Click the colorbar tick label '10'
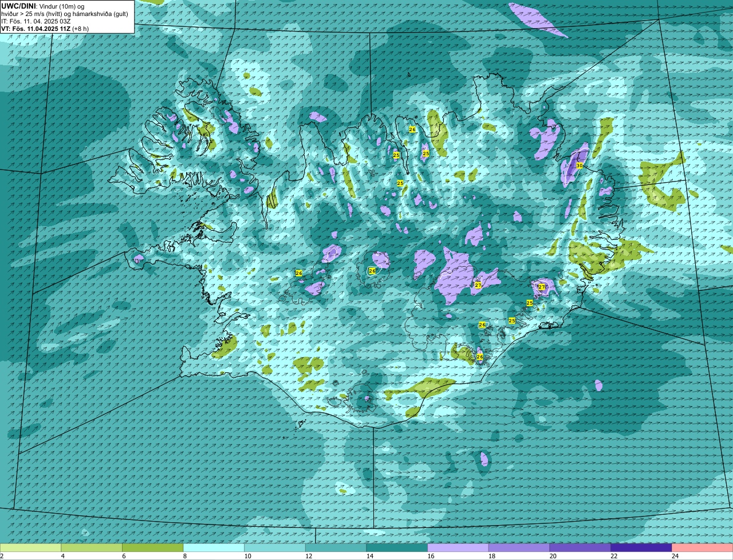733x560 pixels. click(x=247, y=556)
